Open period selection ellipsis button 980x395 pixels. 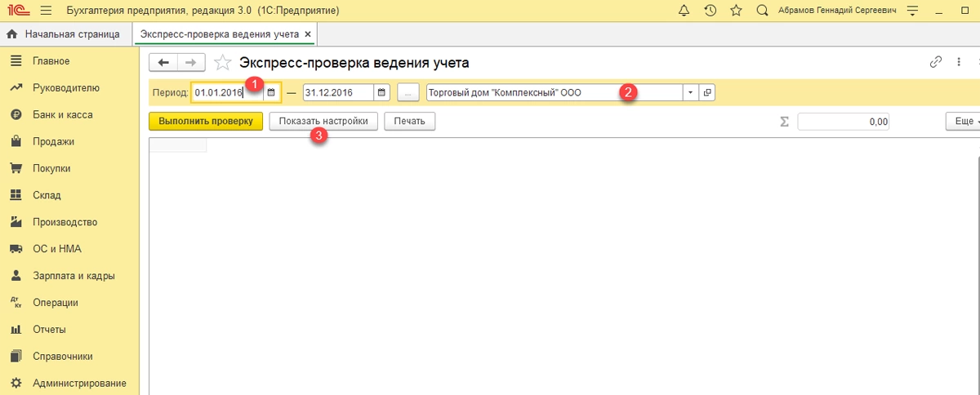(x=408, y=92)
